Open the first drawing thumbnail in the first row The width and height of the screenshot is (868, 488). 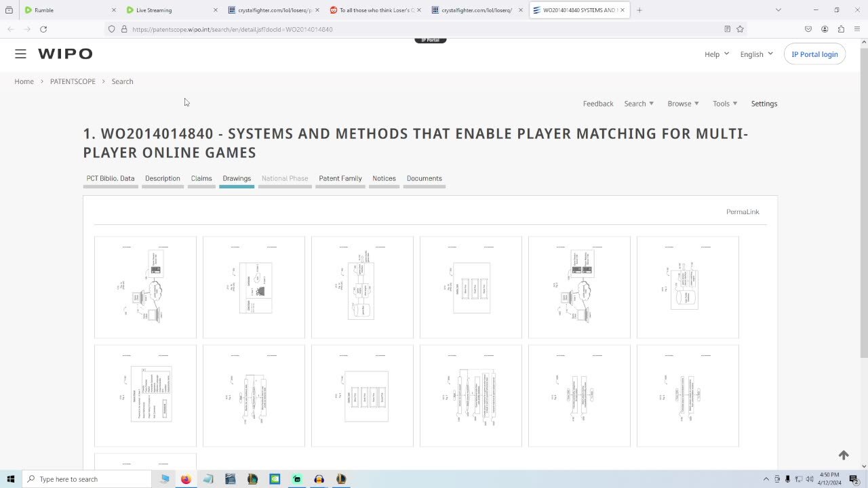tap(145, 287)
